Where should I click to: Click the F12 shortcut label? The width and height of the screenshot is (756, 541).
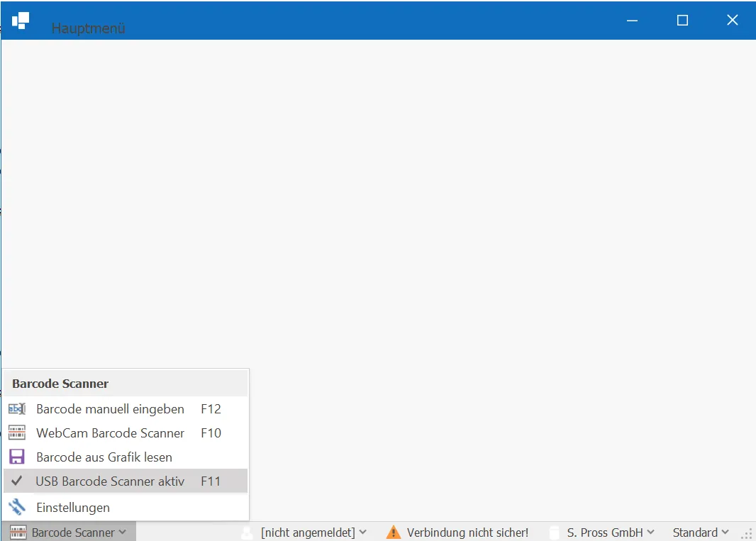[x=211, y=409]
